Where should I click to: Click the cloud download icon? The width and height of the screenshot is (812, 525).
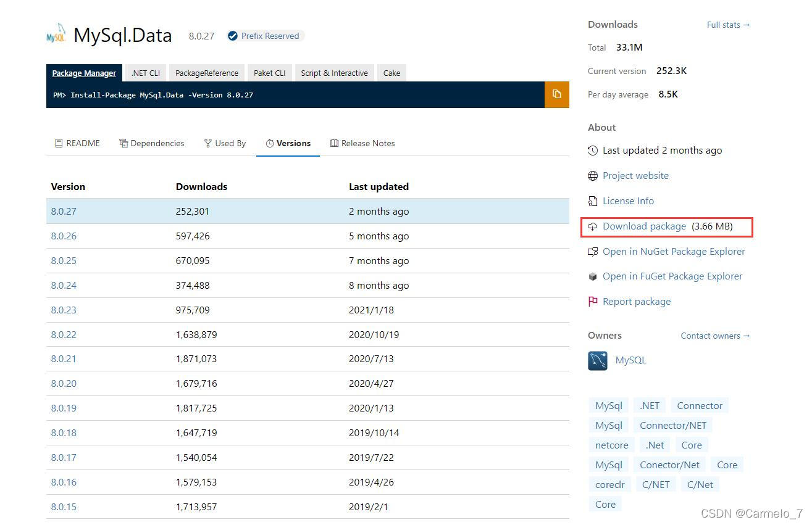pyautogui.click(x=593, y=226)
